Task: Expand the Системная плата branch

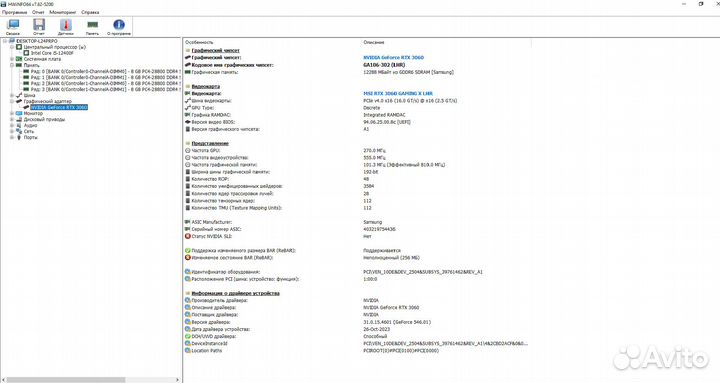Action: click(x=12, y=59)
